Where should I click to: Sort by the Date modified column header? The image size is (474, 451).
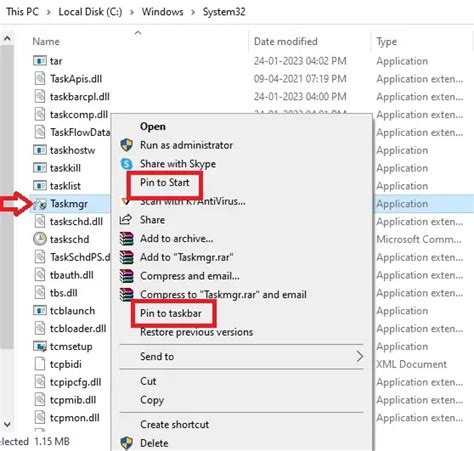point(286,42)
